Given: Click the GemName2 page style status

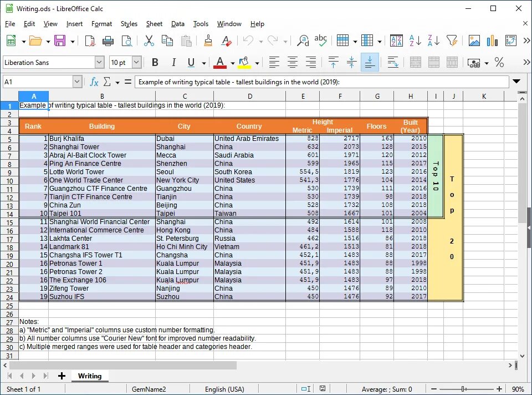Looking at the screenshot, I should point(149,389).
